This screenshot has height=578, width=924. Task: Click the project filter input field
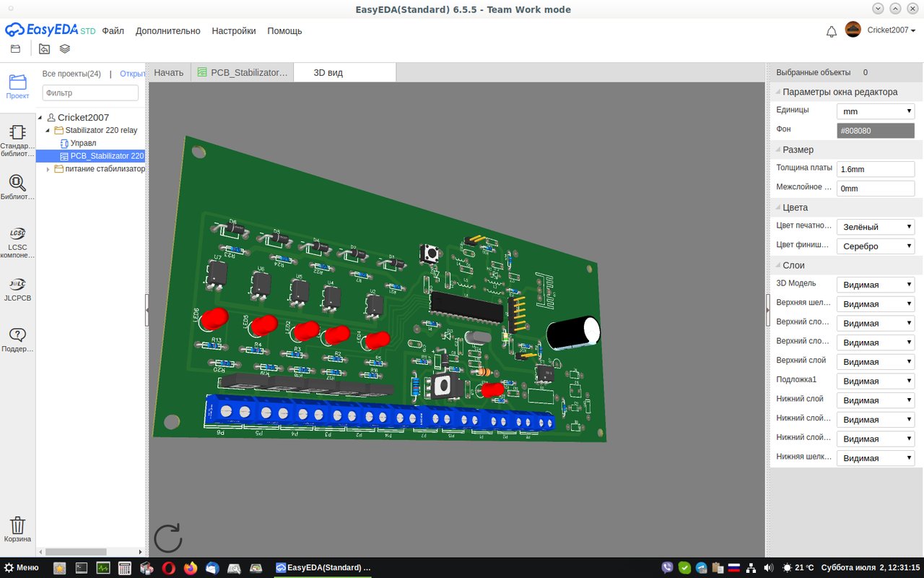click(90, 92)
